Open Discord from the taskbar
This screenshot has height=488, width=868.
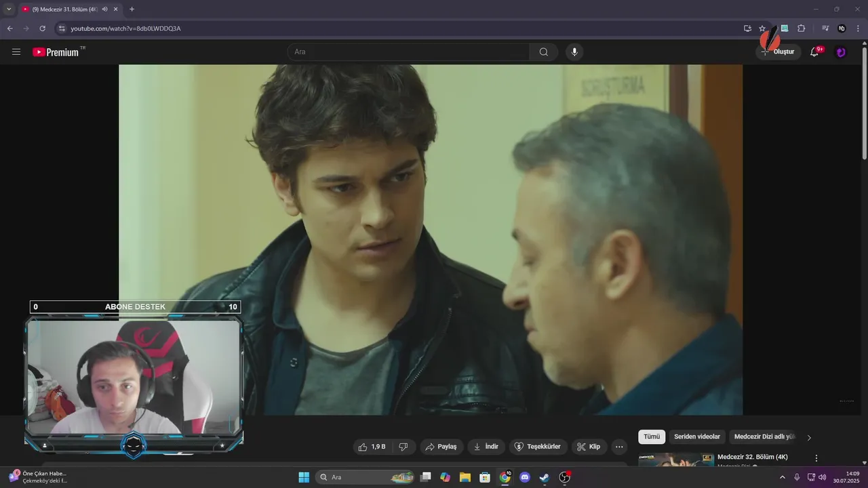coord(524,477)
